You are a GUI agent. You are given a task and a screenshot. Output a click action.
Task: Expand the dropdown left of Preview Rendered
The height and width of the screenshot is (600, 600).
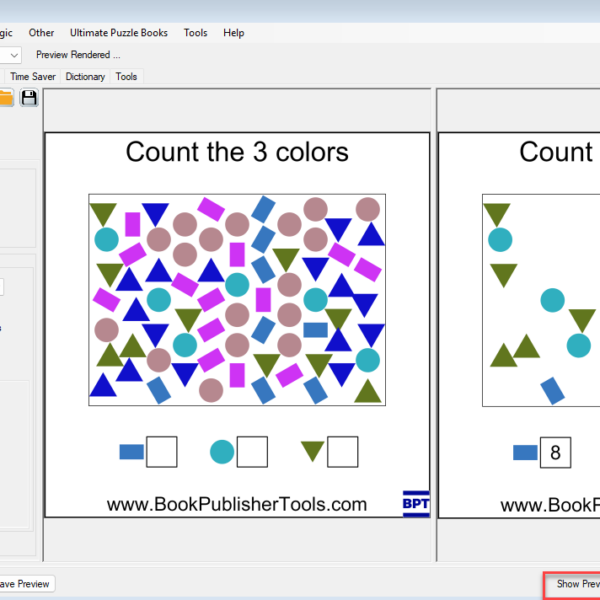pos(13,55)
